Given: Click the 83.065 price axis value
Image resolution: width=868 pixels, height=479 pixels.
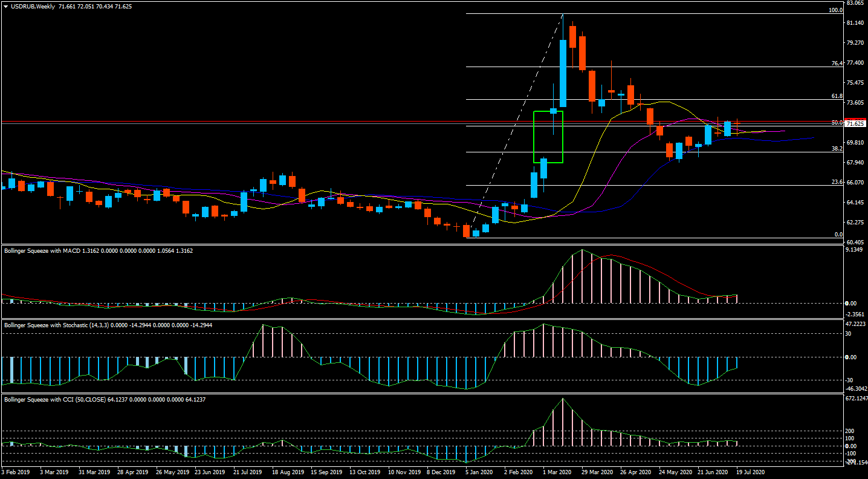Looking at the screenshot, I should point(855,3).
